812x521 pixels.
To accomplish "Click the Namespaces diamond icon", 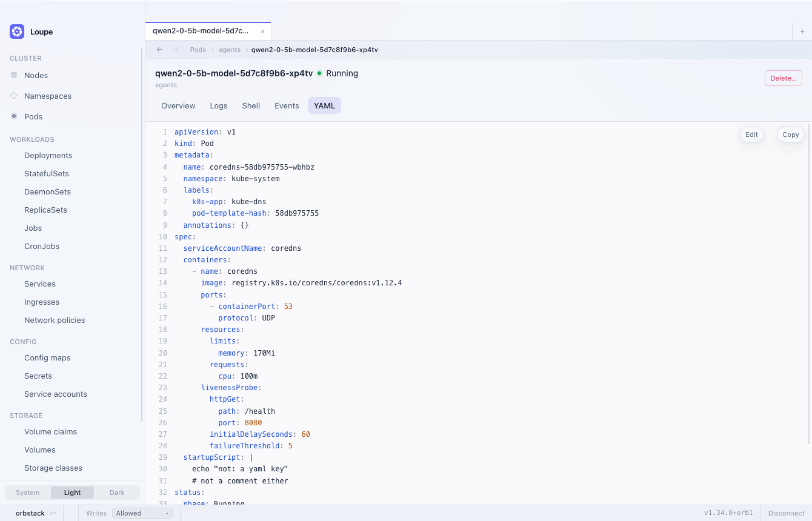I will [14, 96].
